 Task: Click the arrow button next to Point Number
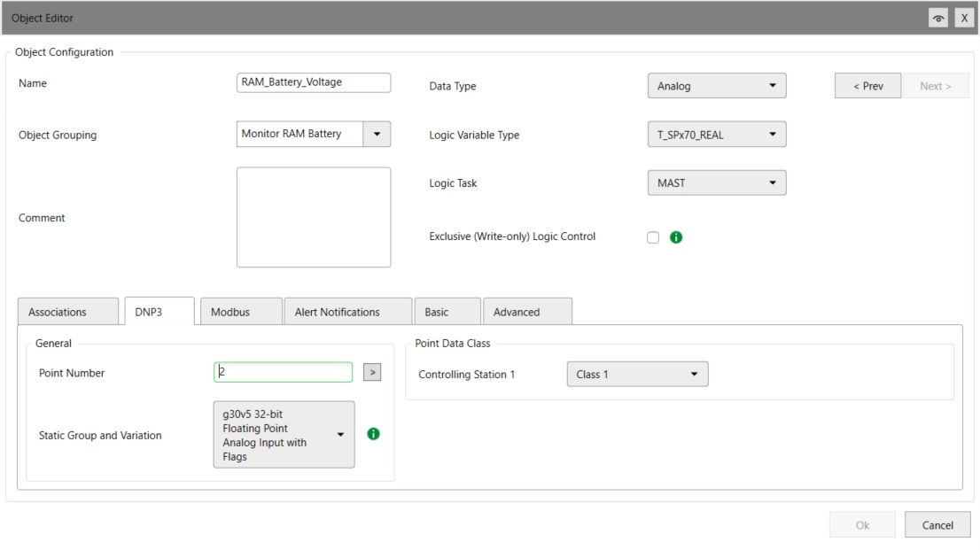[372, 373]
